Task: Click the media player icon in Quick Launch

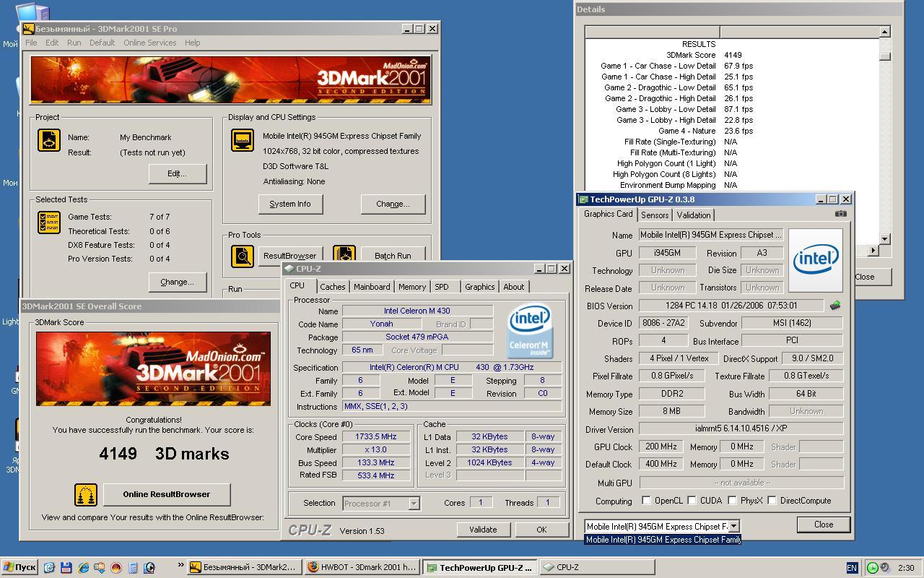Action: tap(149, 567)
